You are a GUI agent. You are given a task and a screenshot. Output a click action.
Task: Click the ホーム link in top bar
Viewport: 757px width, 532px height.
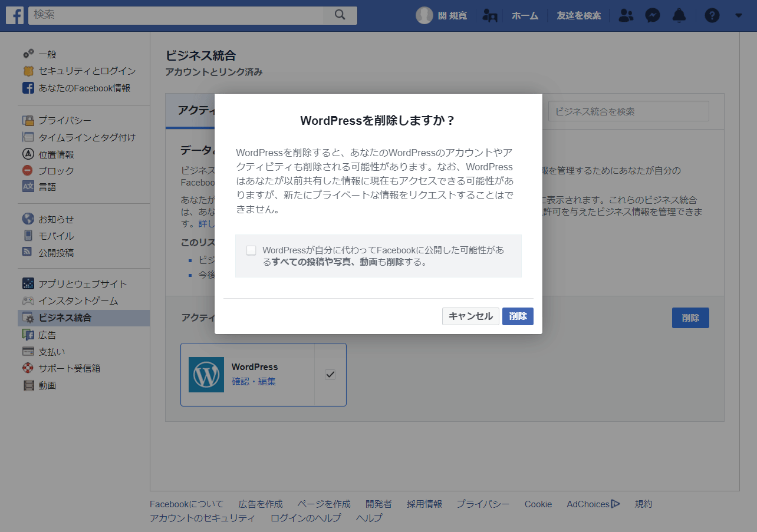pyautogui.click(x=525, y=16)
